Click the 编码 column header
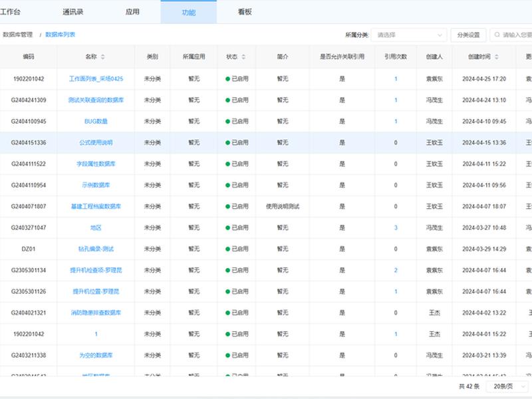Screen dimensions: 532x399 pyautogui.click(x=29, y=57)
